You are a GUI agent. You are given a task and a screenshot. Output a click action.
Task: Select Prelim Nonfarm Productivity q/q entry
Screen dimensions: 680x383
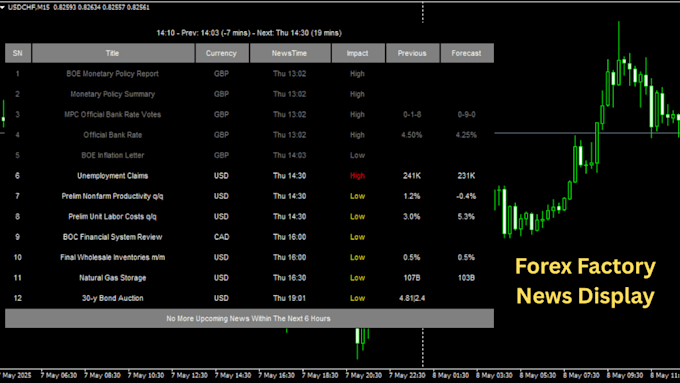249,196
